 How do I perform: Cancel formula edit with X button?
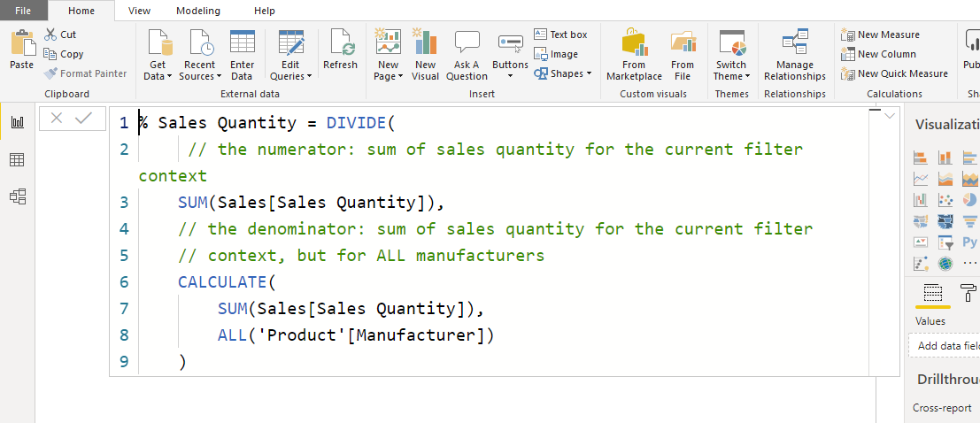point(57,119)
